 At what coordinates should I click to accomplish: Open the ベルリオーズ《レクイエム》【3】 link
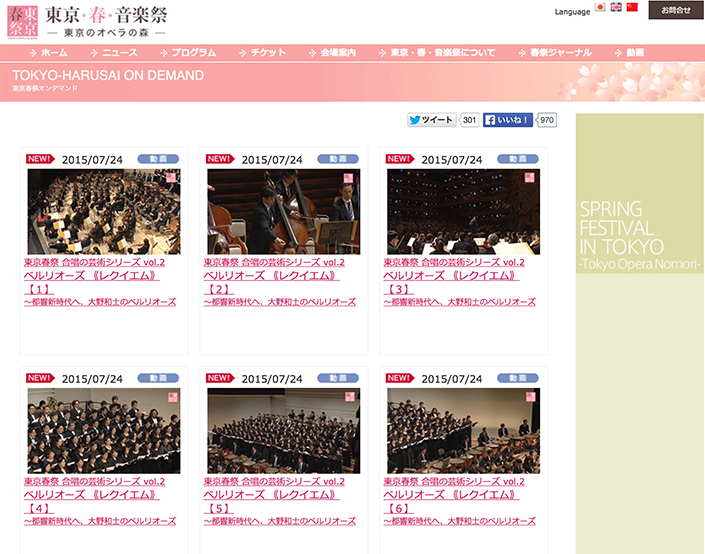451,282
